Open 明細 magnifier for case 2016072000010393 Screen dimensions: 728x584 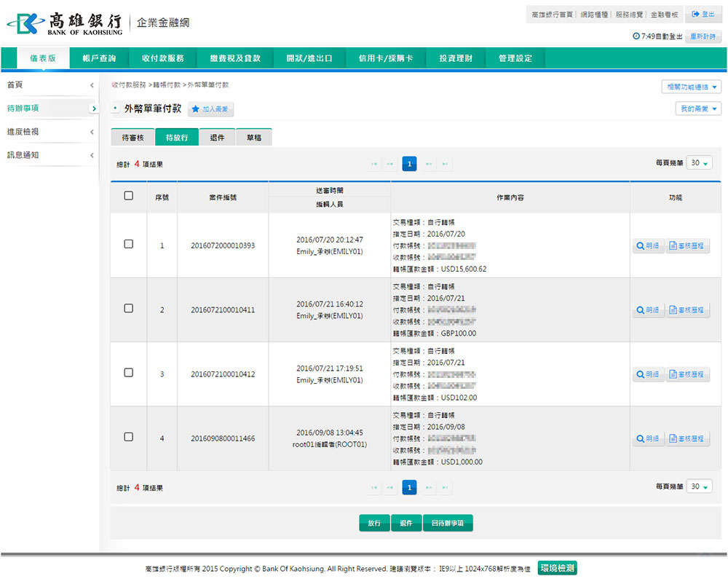pyautogui.click(x=647, y=245)
